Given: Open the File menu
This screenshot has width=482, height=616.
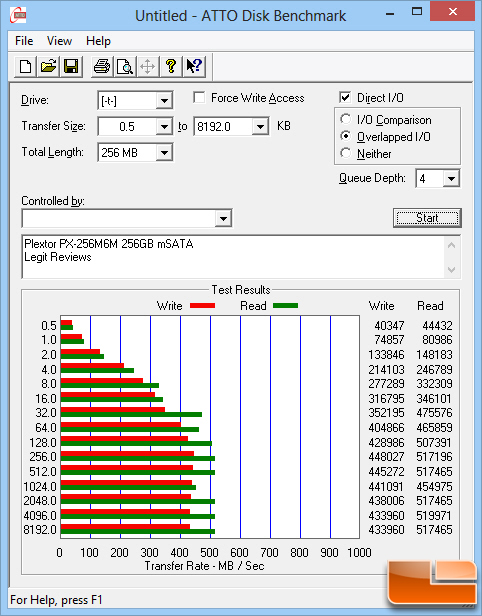Looking at the screenshot, I should click(24, 41).
